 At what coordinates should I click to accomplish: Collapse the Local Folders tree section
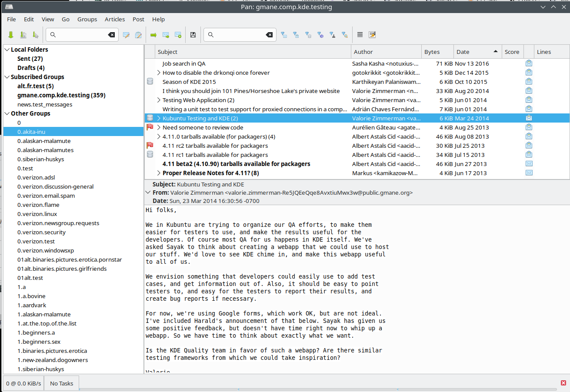7,50
